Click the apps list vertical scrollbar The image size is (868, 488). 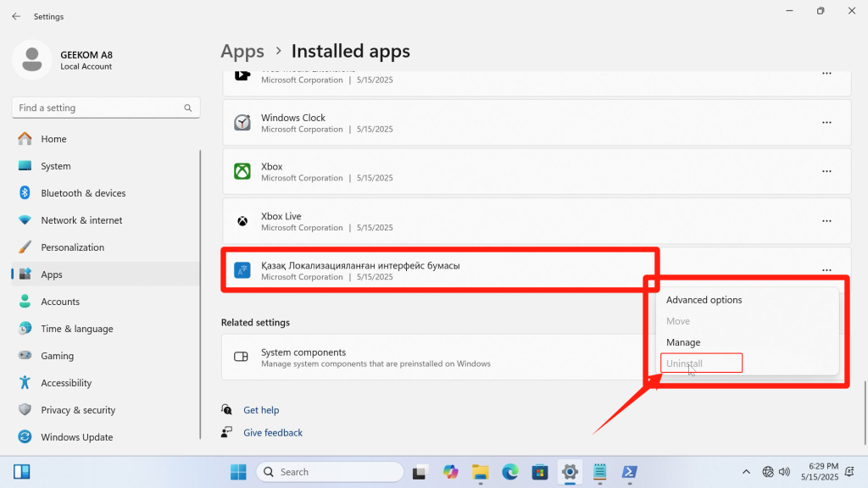pyautogui.click(x=865, y=413)
